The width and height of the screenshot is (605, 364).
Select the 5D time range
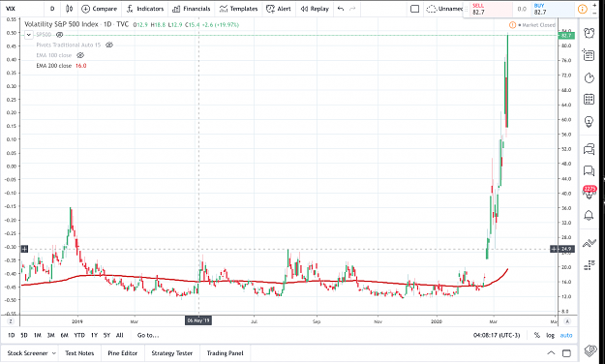point(24,335)
